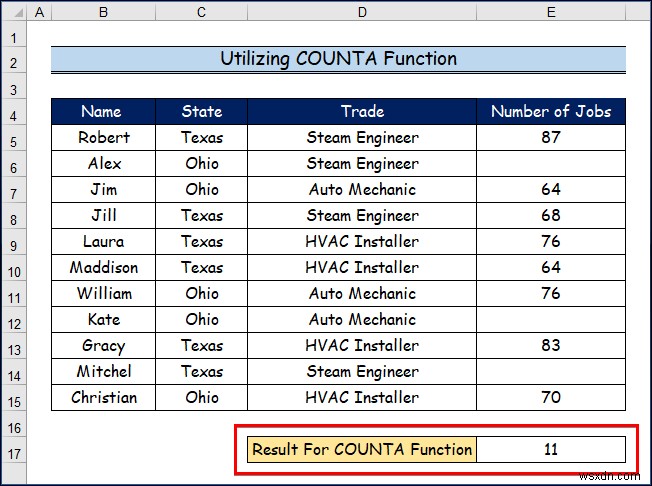Select the empty jobs cell for Kate
The image size is (652, 486).
tap(551, 319)
